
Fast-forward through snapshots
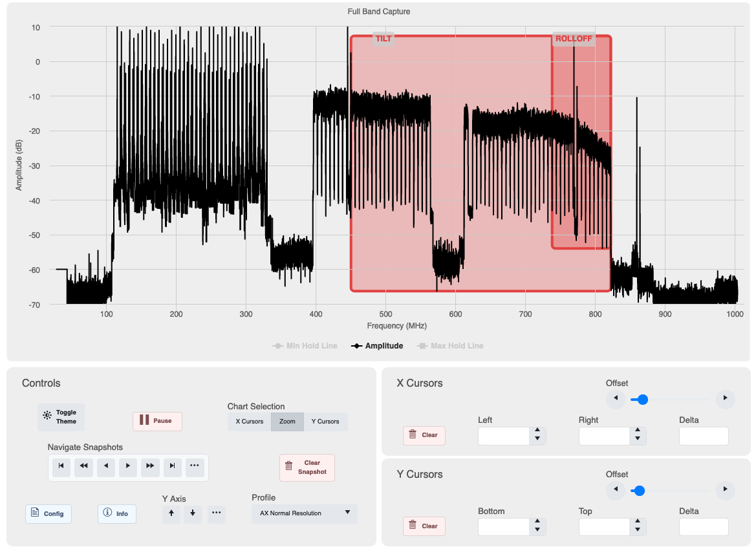point(150,466)
